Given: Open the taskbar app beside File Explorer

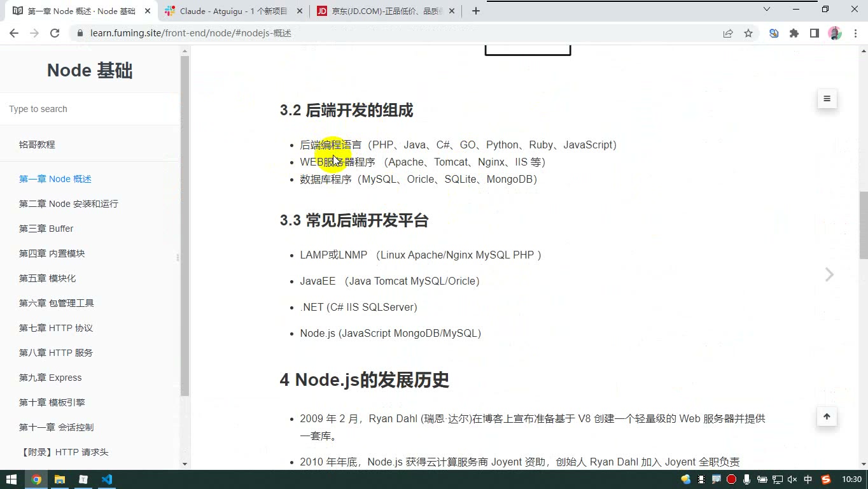Looking at the screenshot, I should point(83,479).
